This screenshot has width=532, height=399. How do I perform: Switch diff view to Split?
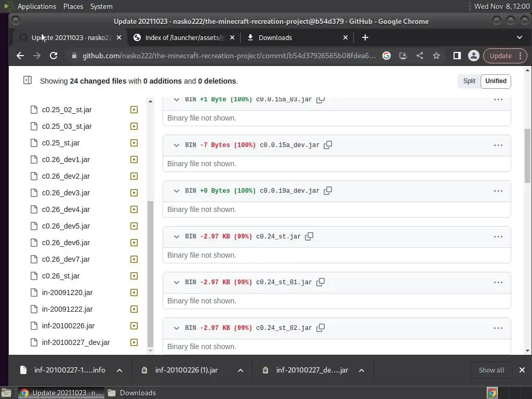click(x=469, y=81)
